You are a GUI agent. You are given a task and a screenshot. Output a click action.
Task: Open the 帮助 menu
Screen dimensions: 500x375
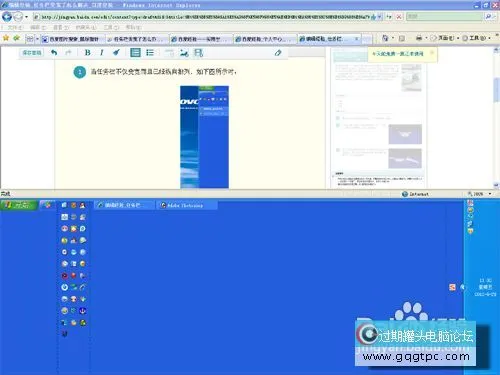(133, 27)
